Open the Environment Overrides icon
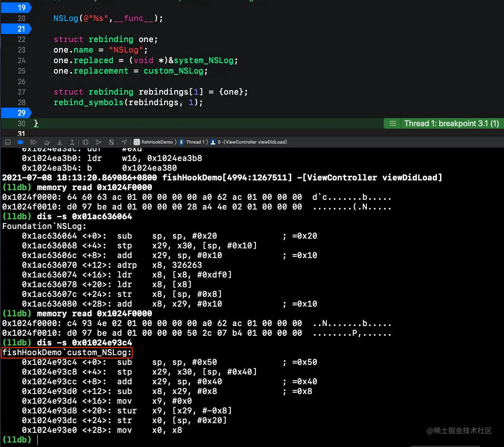The width and height of the screenshot is (504, 447). tap(111, 142)
